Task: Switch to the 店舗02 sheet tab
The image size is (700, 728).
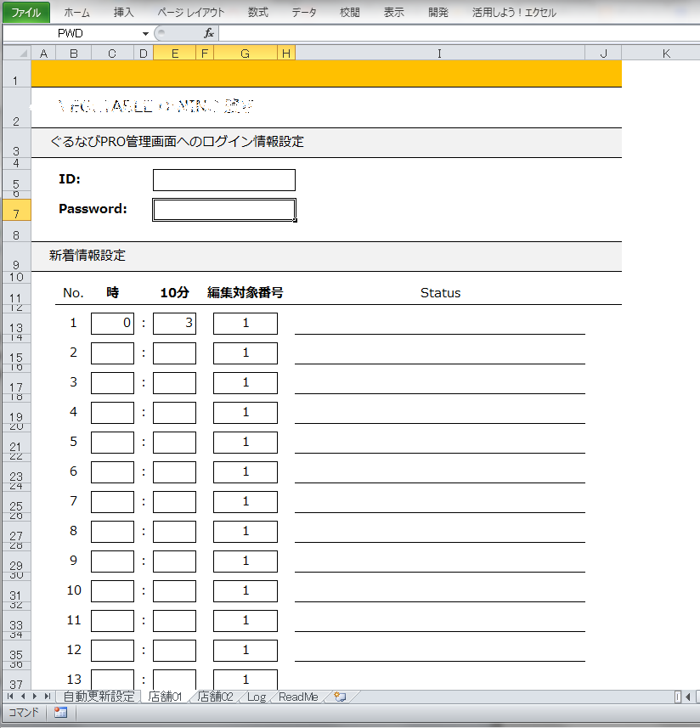Action: point(215,697)
